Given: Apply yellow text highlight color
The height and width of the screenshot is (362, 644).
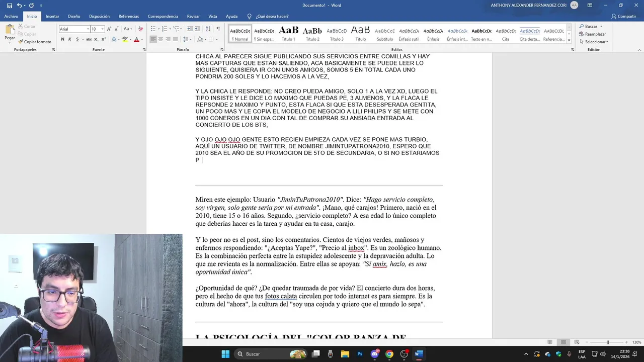Looking at the screenshot, I should click(x=125, y=39).
